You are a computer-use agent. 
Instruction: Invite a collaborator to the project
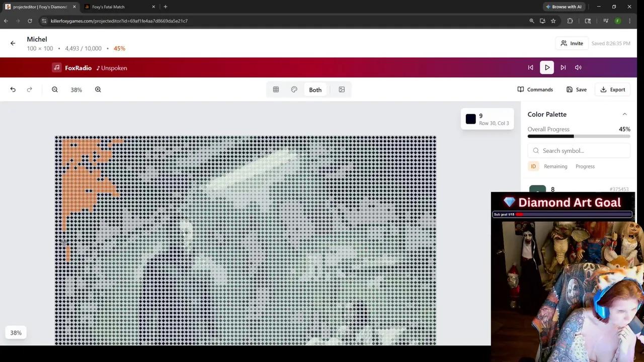coord(572,43)
